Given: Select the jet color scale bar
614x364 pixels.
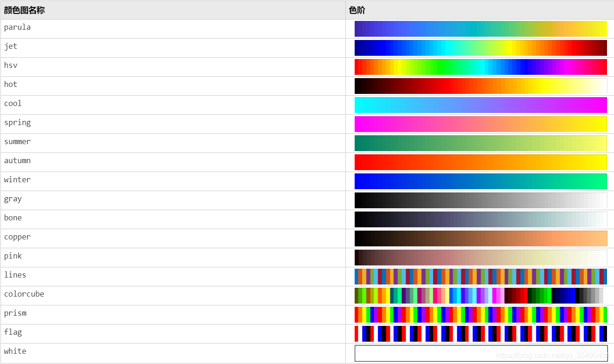Looking at the screenshot, I should 481,48.
